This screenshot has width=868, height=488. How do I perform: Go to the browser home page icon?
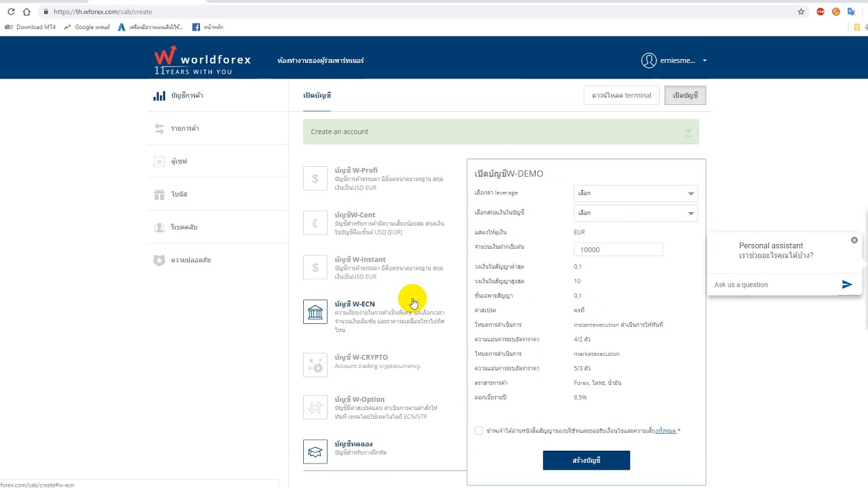point(26,12)
